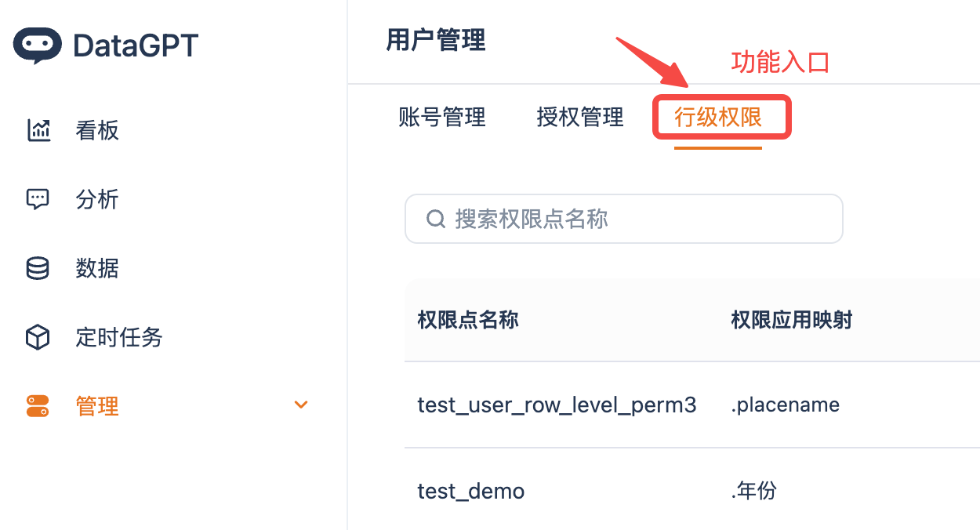980x530 pixels.
Task: Click the orange 管理 toggle icon
Action: [38, 406]
